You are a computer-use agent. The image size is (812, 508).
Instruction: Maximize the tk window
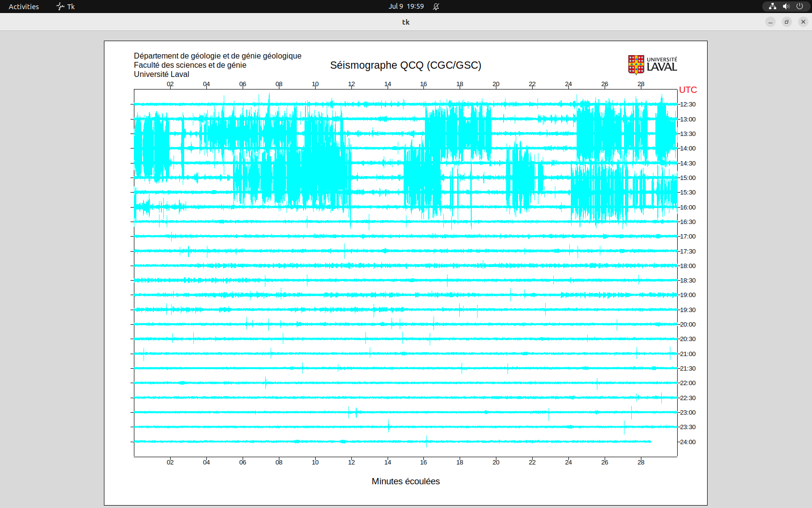tap(787, 22)
